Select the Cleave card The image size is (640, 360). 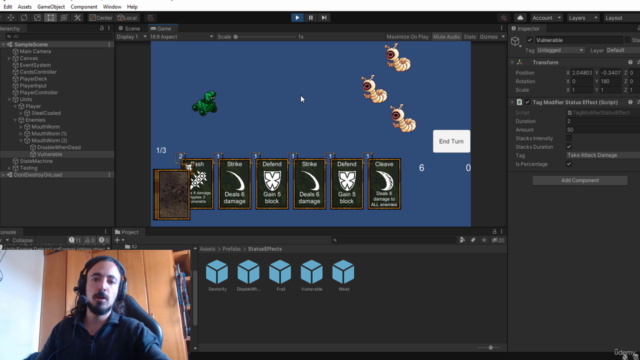click(x=384, y=184)
